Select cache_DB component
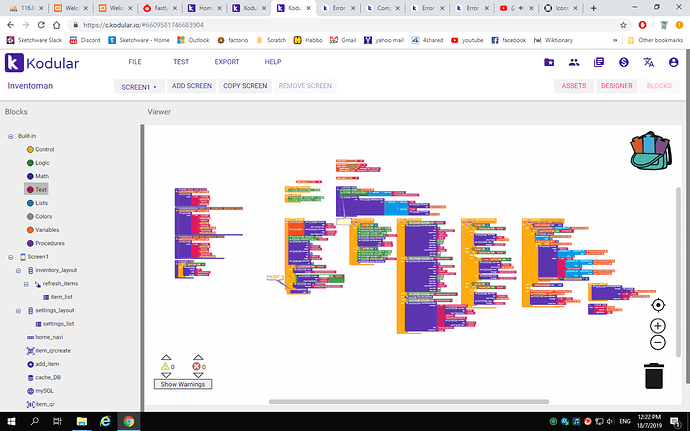The image size is (690, 431). 44,378
